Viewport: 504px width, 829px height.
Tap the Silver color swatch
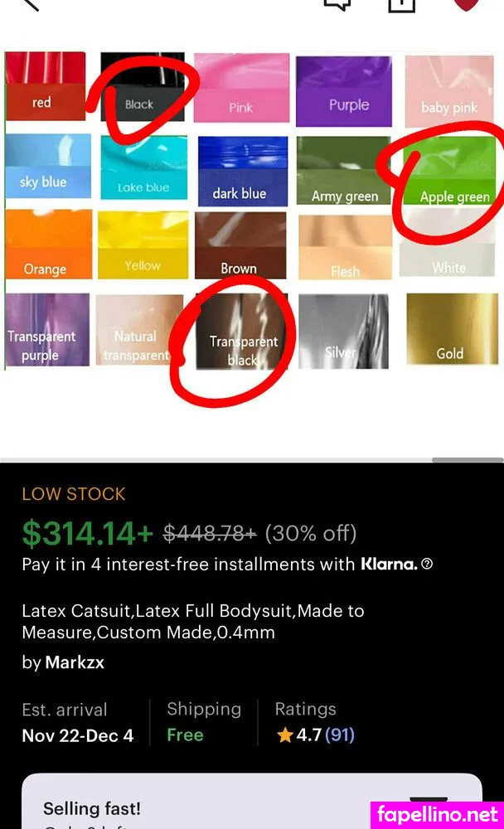coord(343,331)
